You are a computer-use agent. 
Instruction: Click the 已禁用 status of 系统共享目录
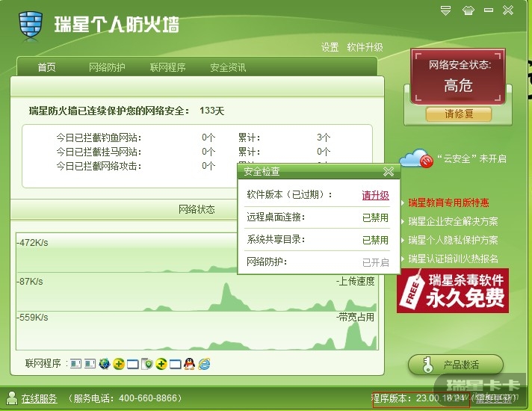coord(375,240)
